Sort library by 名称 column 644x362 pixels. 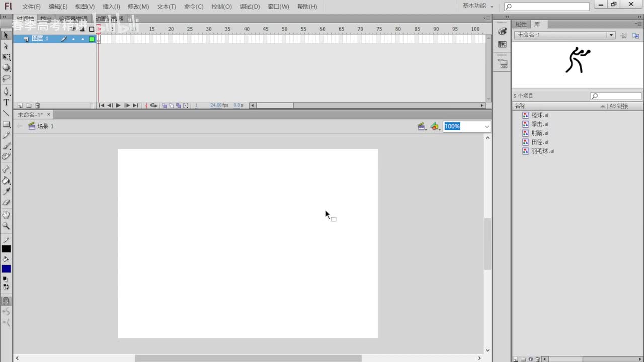click(x=559, y=106)
